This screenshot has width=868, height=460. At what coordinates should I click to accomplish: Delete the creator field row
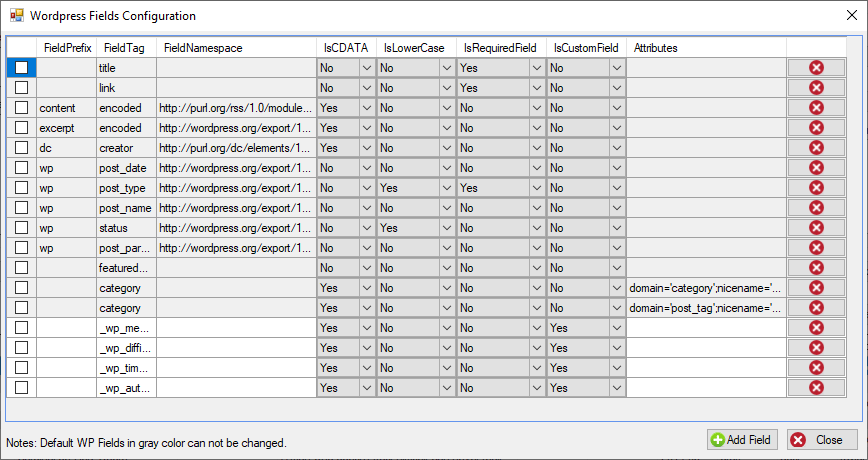tap(817, 148)
